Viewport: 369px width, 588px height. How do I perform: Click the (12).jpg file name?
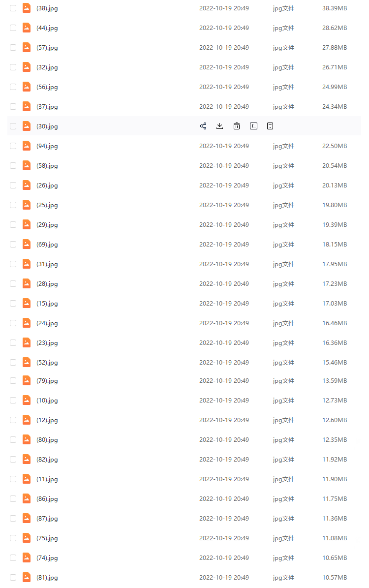click(47, 420)
